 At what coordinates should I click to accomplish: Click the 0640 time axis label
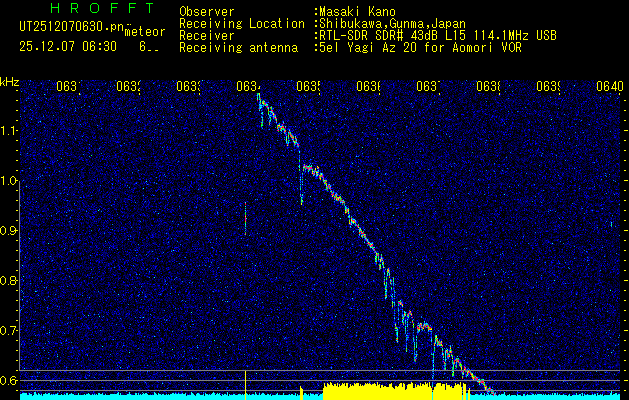tap(610, 86)
